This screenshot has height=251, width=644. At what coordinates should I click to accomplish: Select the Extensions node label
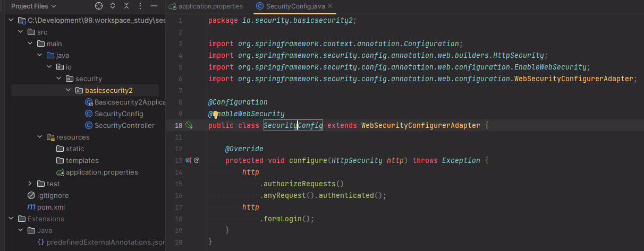pos(46,219)
